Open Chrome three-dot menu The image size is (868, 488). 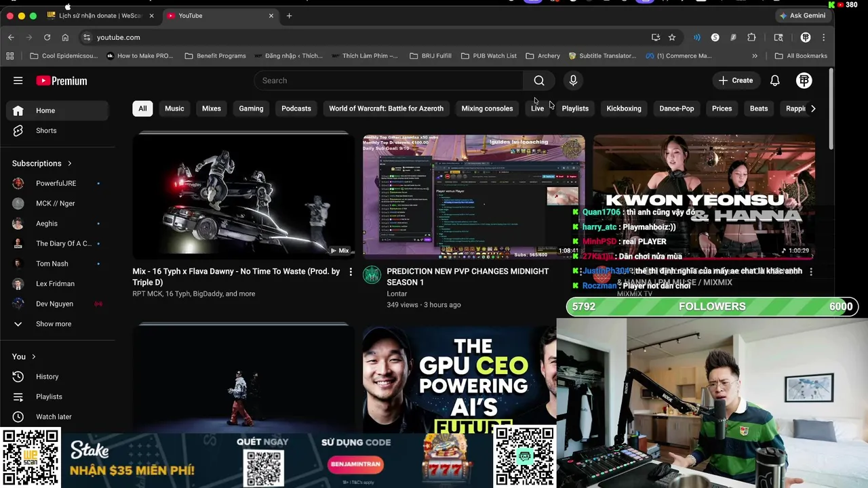tap(823, 37)
